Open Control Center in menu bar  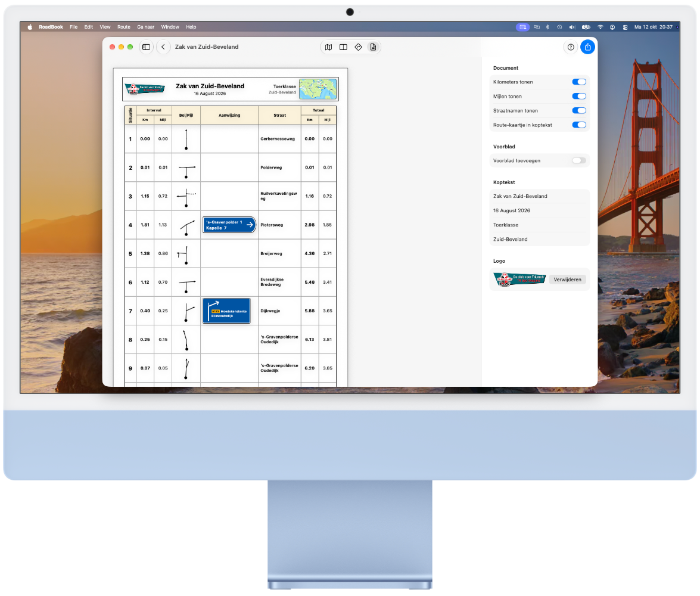tap(625, 27)
